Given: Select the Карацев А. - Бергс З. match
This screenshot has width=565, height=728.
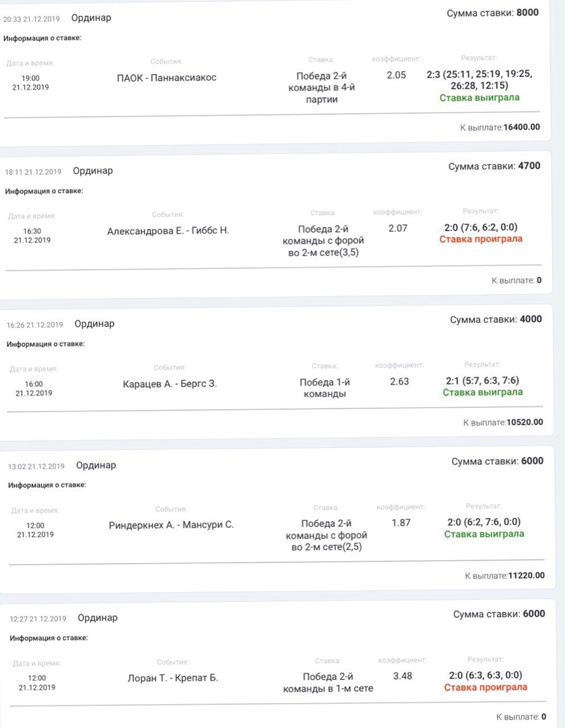Looking at the screenshot, I should tap(170, 384).
